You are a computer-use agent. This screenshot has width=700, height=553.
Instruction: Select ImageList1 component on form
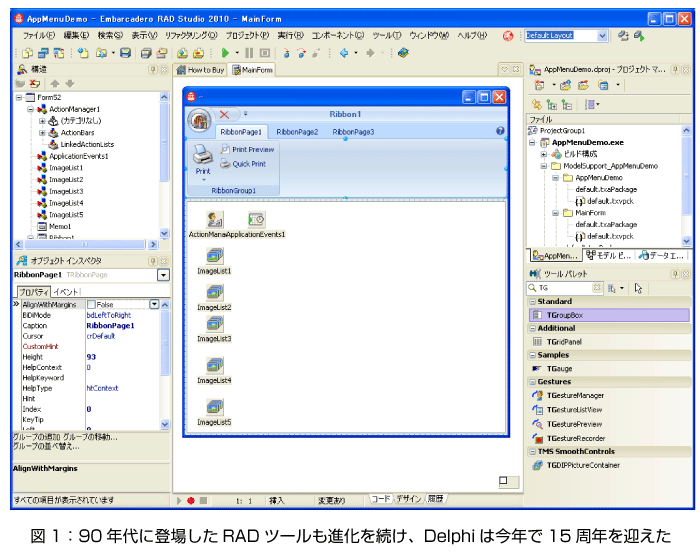[x=215, y=256]
